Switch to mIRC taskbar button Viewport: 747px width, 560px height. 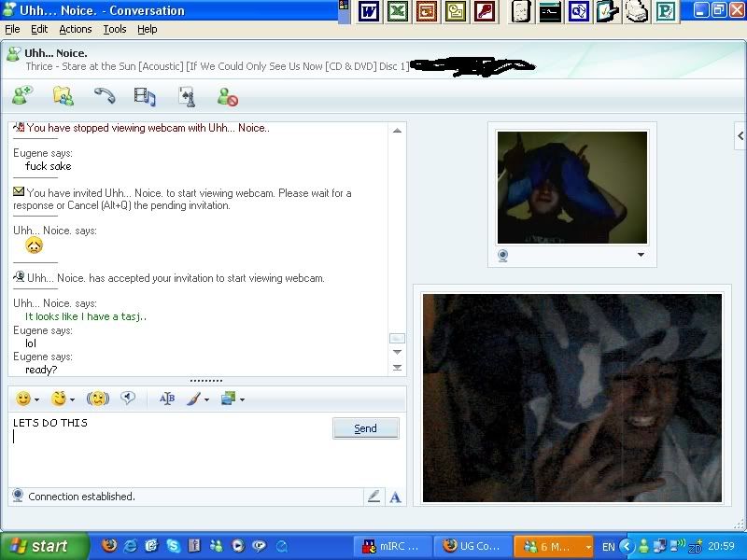pos(392,546)
